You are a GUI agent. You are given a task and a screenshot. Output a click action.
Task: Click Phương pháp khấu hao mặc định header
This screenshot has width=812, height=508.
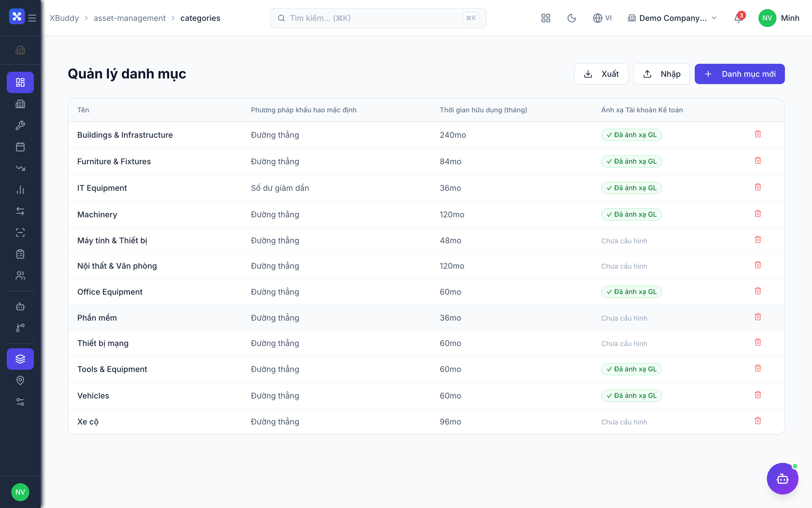(x=303, y=110)
